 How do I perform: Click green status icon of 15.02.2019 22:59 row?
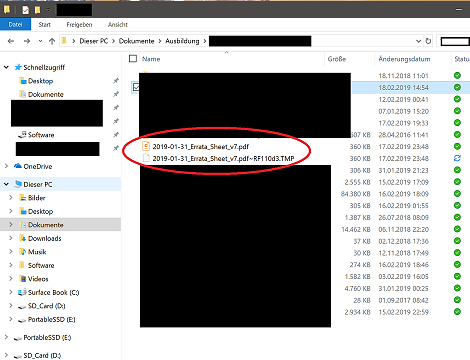(457, 312)
